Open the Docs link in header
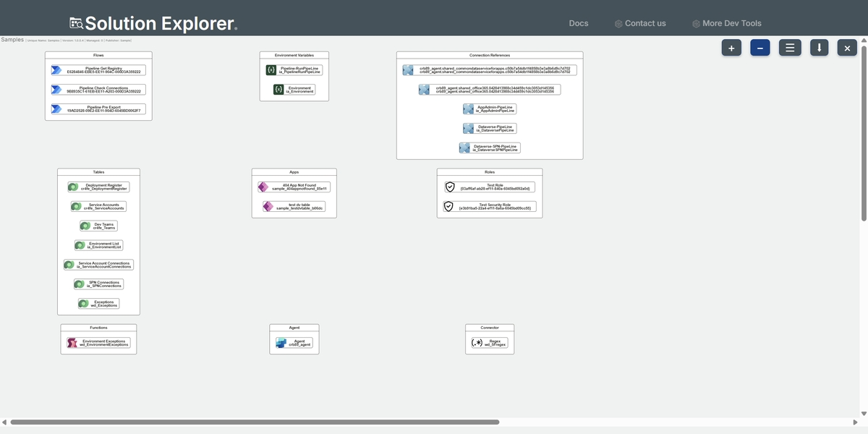The height and width of the screenshot is (434, 868). 579,23
